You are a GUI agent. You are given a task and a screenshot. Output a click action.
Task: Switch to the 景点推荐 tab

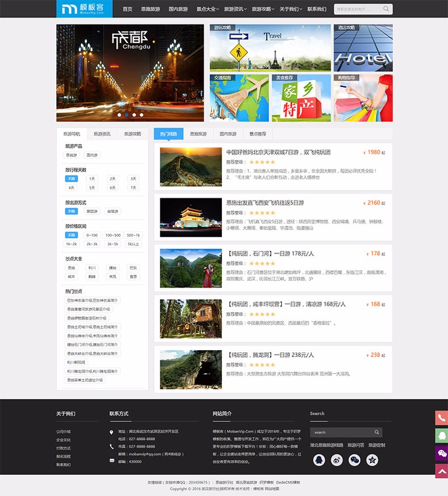257,134
